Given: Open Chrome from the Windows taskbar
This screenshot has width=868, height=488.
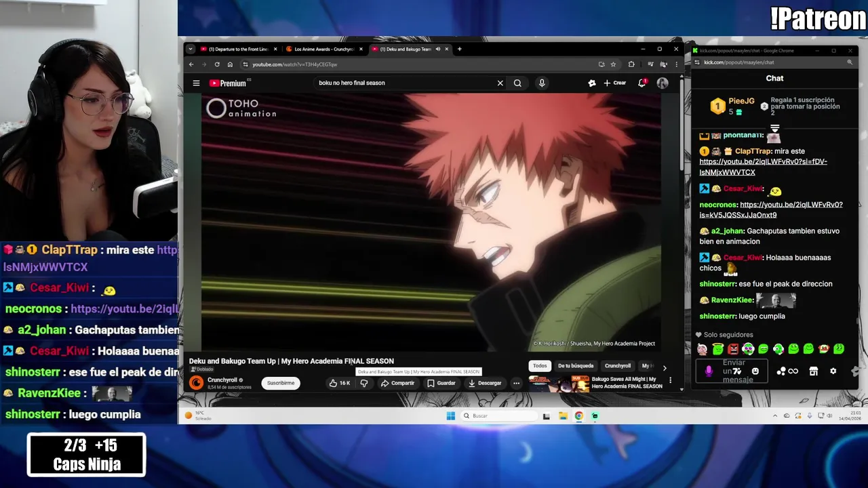Looking at the screenshot, I should (579, 415).
